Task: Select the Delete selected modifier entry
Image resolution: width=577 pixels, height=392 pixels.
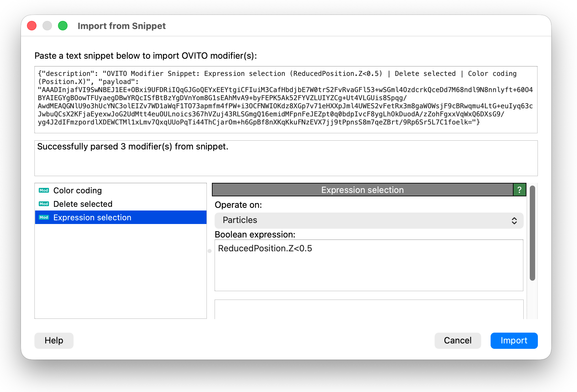Action: [x=83, y=204]
